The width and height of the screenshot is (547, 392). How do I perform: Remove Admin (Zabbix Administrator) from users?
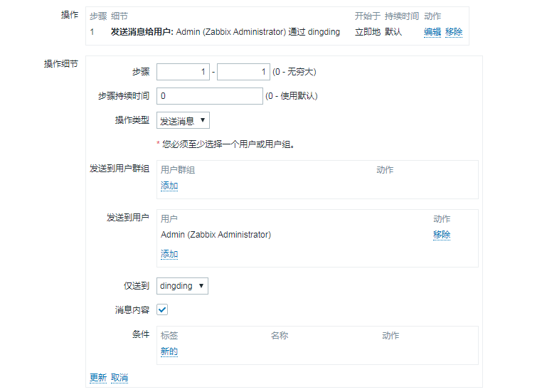pos(442,235)
